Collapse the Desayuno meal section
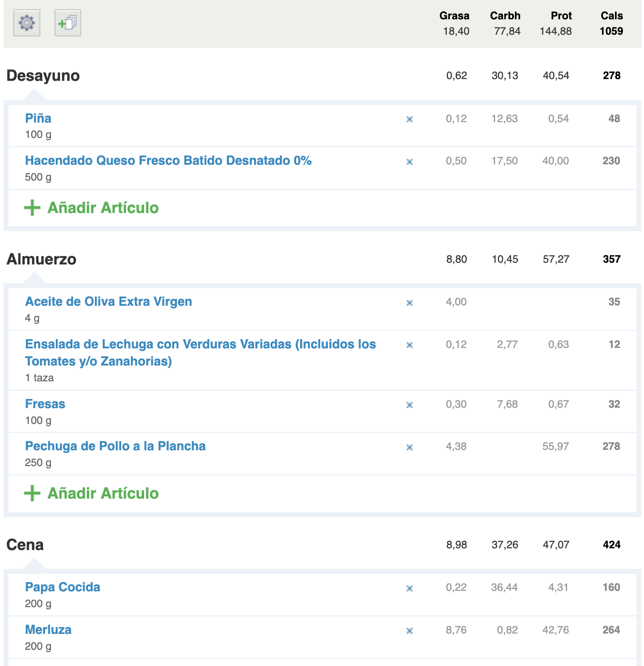 coord(43,76)
